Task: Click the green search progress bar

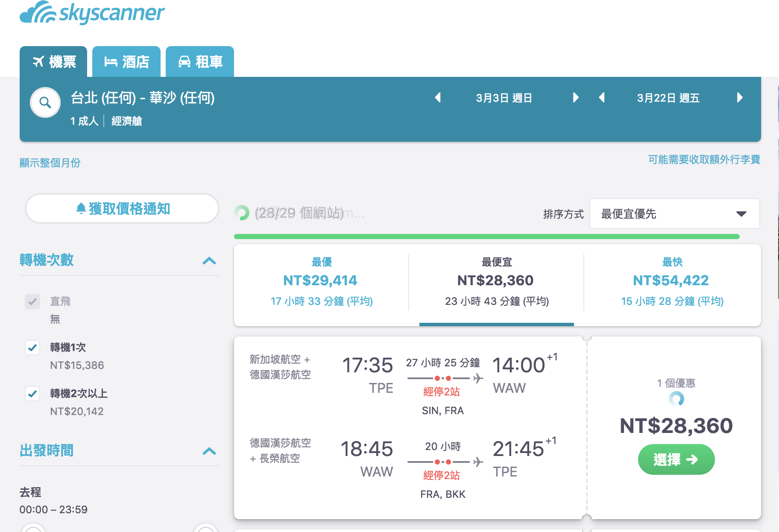Action: coord(487,237)
